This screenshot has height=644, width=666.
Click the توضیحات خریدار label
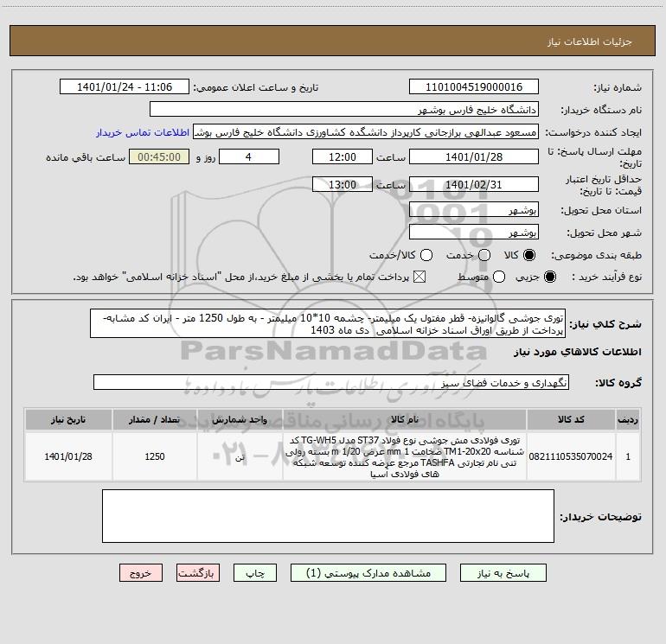click(x=600, y=517)
